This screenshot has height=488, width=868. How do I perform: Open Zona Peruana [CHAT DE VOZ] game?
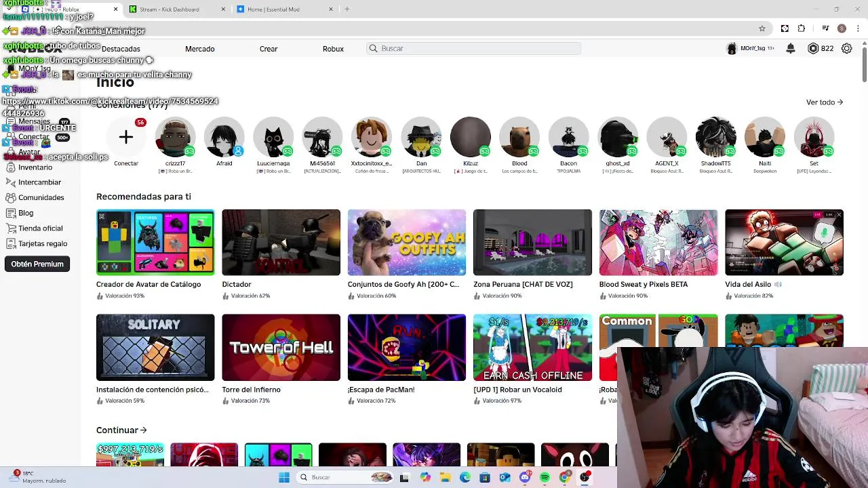[532, 243]
